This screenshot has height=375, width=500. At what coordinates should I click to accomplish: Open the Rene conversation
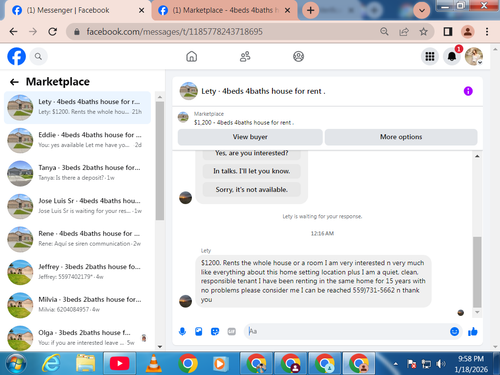[x=77, y=239]
